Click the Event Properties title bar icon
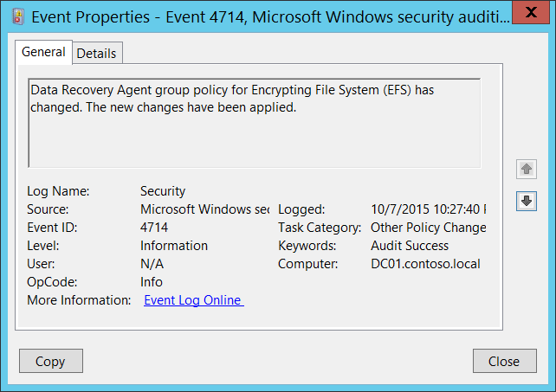Screen dimensions: 556x392 tap(16, 15)
